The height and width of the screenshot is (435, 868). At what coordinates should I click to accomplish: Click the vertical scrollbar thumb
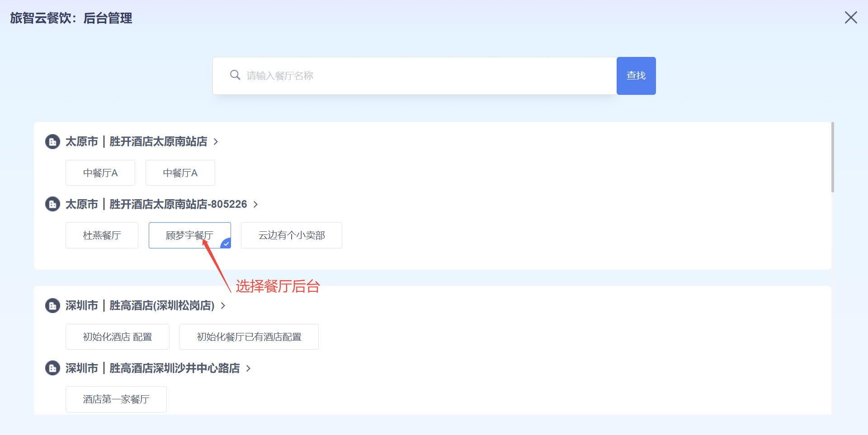(833, 157)
